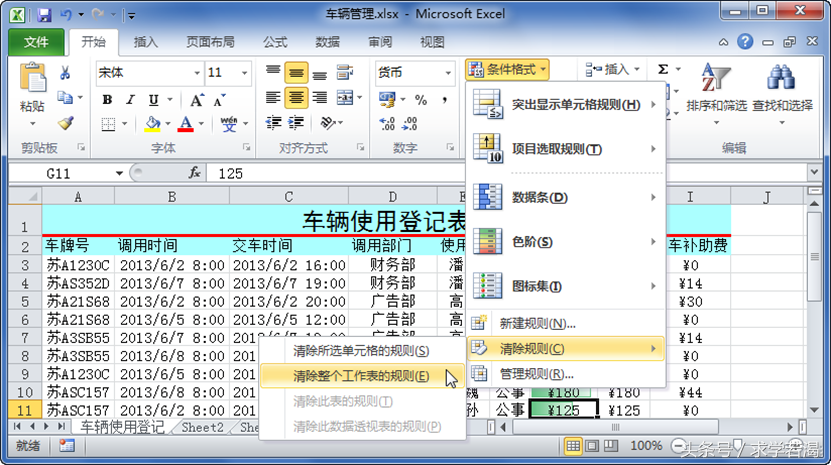Click the AutoSum sigma icon
This screenshot has height=465, width=831.
(x=663, y=69)
